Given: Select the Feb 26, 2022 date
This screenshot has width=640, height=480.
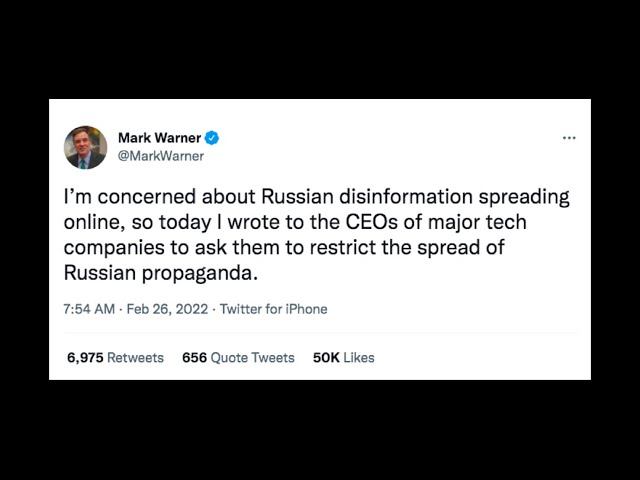Looking at the screenshot, I should (x=168, y=309).
